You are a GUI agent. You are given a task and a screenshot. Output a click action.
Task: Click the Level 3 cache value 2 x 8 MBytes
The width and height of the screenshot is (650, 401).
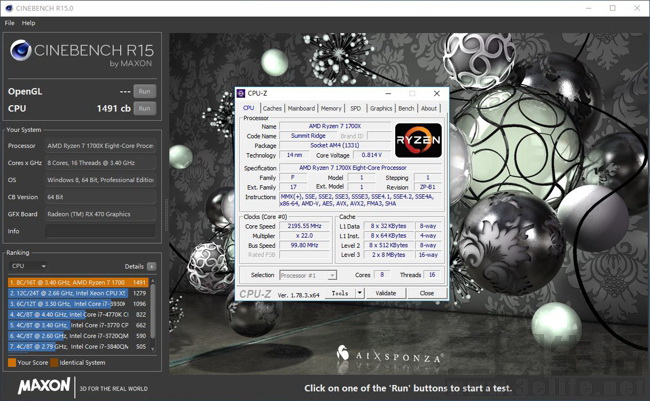pos(388,255)
